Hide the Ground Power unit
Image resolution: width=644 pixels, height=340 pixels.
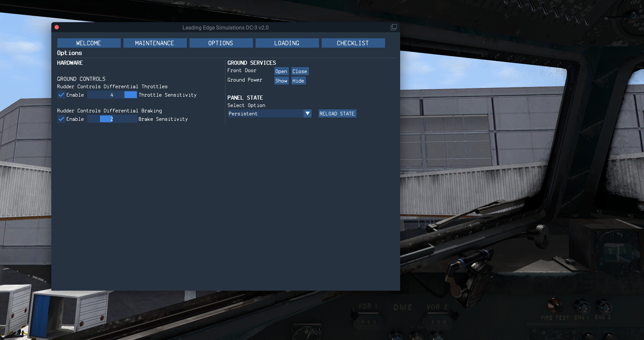(x=298, y=81)
